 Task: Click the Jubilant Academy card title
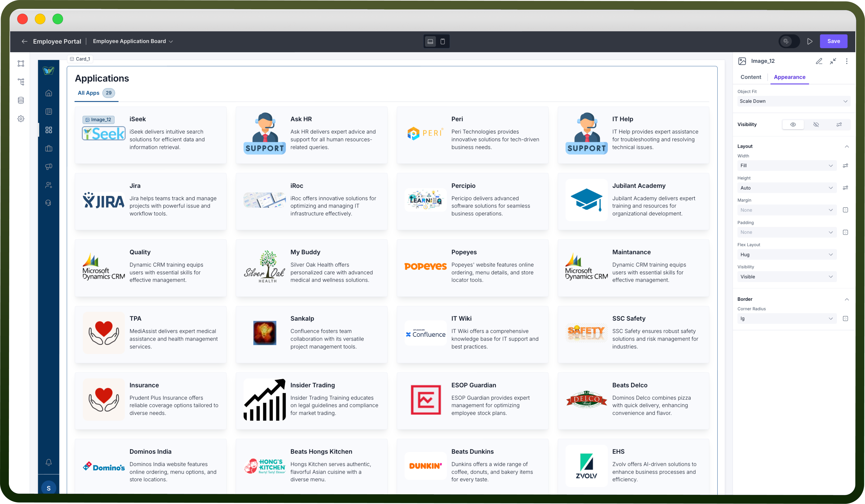(639, 186)
